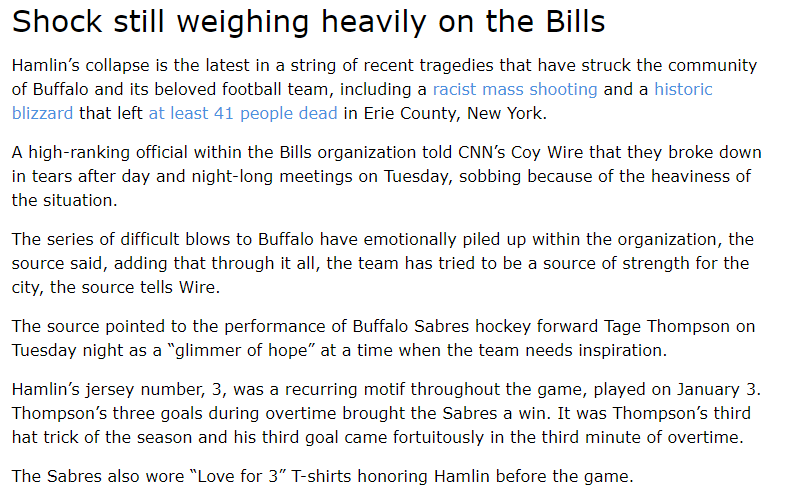
Task: Click the final sentence about "Love for 3" T-shirts
Action: [322, 476]
